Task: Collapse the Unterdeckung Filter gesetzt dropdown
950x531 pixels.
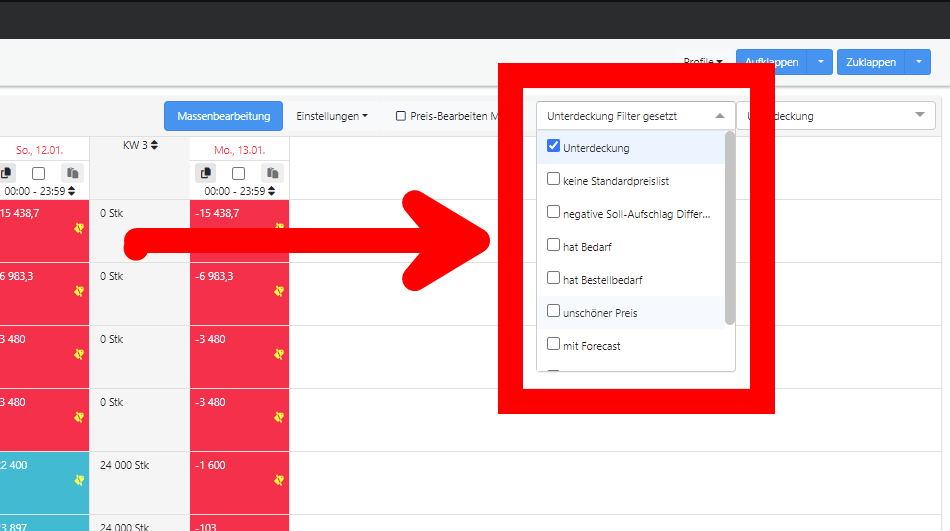Action: click(x=635, y=116)
